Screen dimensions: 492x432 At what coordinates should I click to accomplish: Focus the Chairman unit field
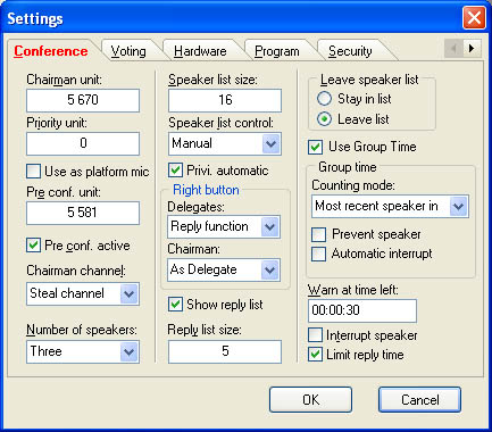pos(83,100)
